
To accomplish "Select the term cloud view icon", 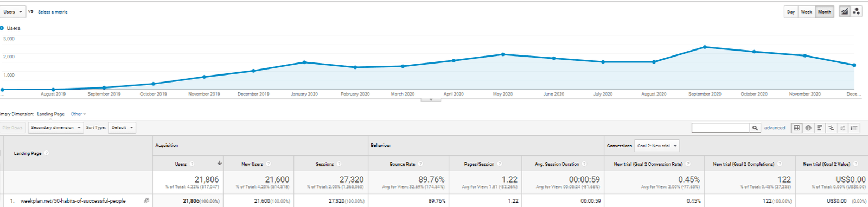I will pyautogui.click(x=843, y=128).
